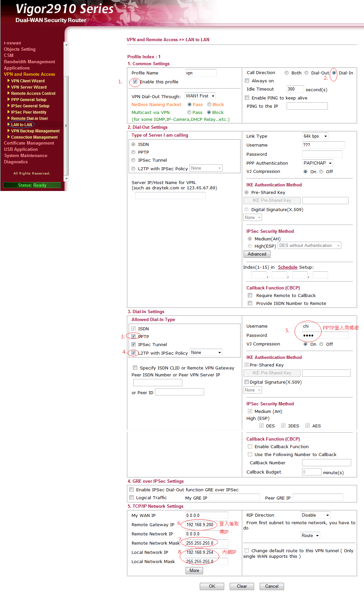Open System Maintenance section
The width and height of the screenshot is (364, 595).
click(26, 155)
